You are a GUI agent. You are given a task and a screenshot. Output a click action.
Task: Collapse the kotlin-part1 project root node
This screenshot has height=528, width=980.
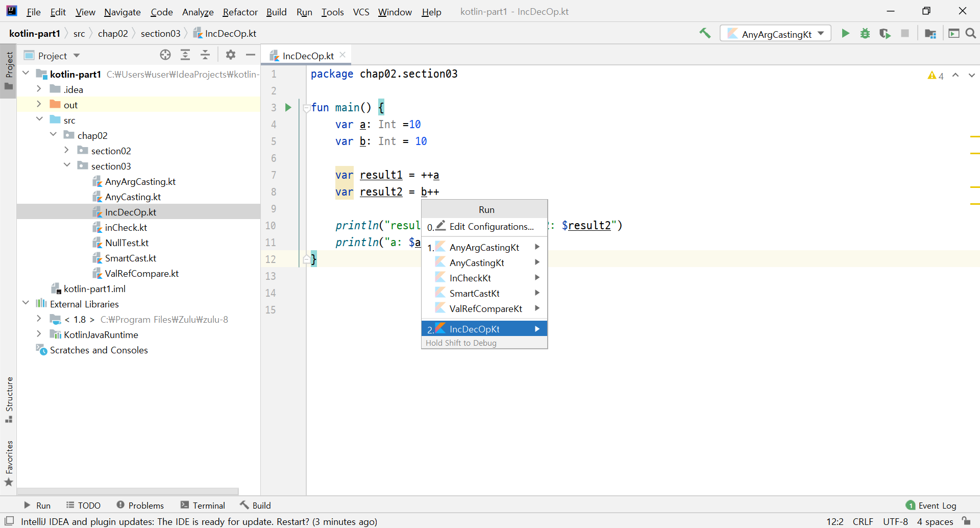tap(26, 74)
